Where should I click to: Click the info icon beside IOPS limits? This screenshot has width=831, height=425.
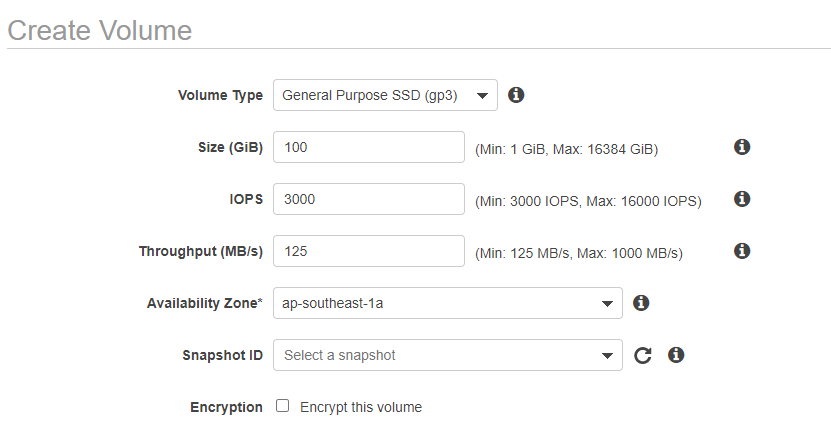coord(742,199)
